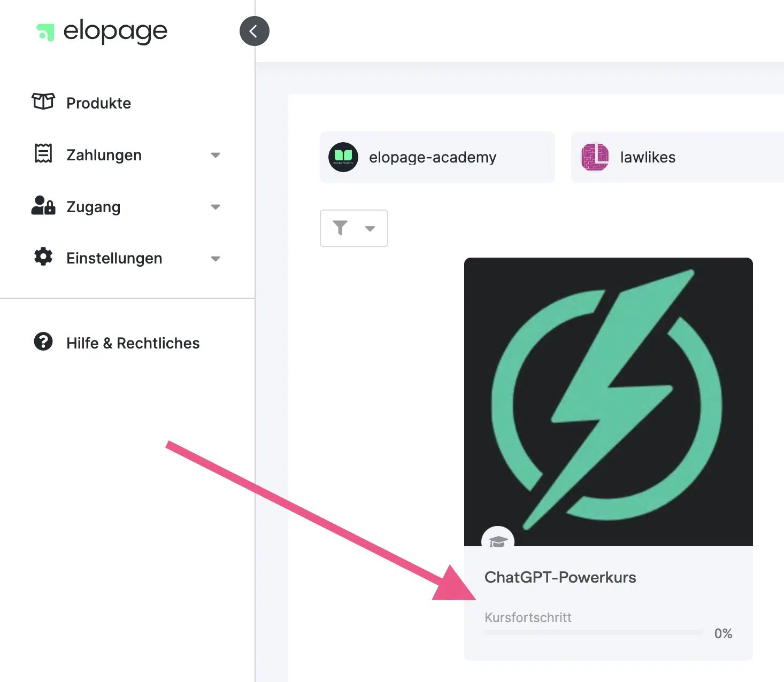784x682 pixels.
Task: Click the elopage-academy avatar icon
Action: tap(343, 157)
